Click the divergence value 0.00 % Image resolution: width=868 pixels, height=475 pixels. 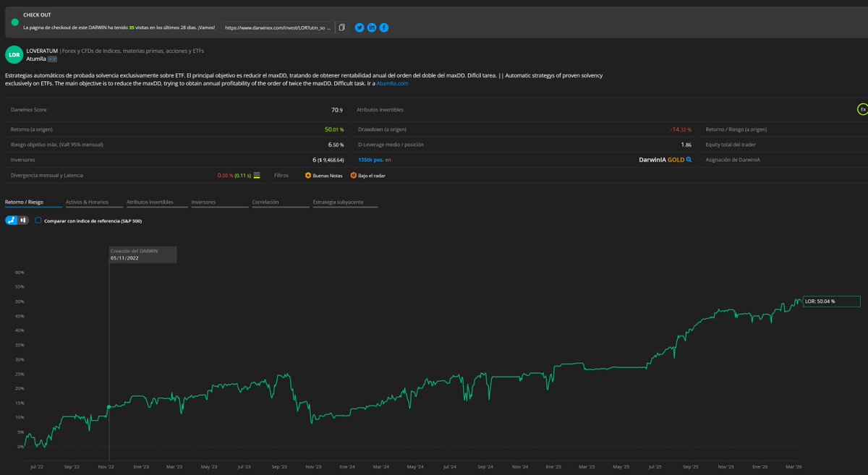click(225, 175)
